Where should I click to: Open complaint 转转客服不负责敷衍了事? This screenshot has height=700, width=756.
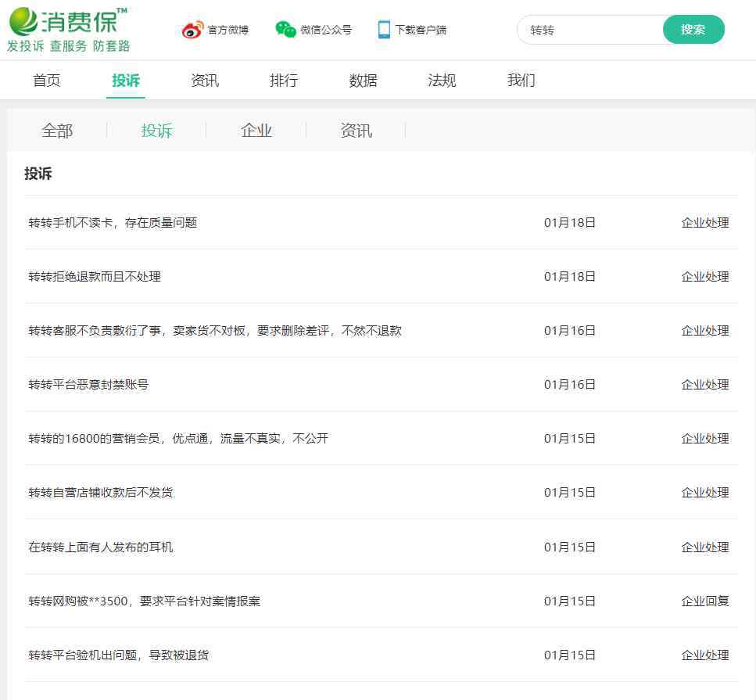215,331
